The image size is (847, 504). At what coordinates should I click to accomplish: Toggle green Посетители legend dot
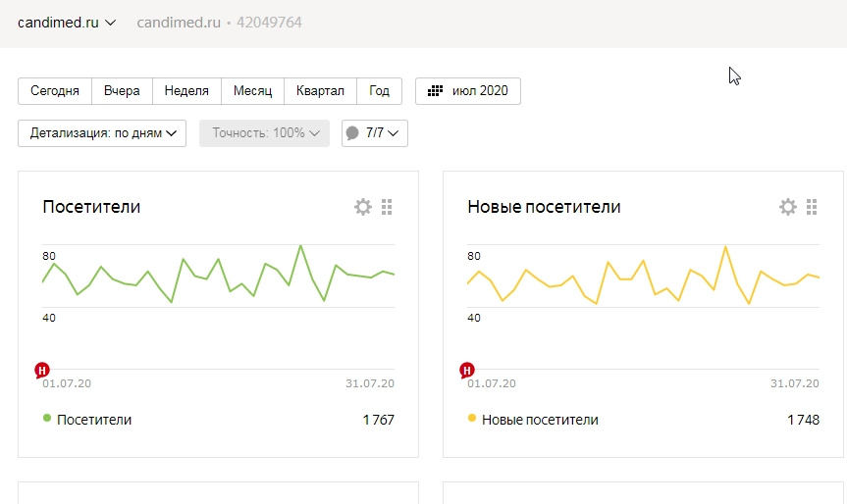click(47, 418)
